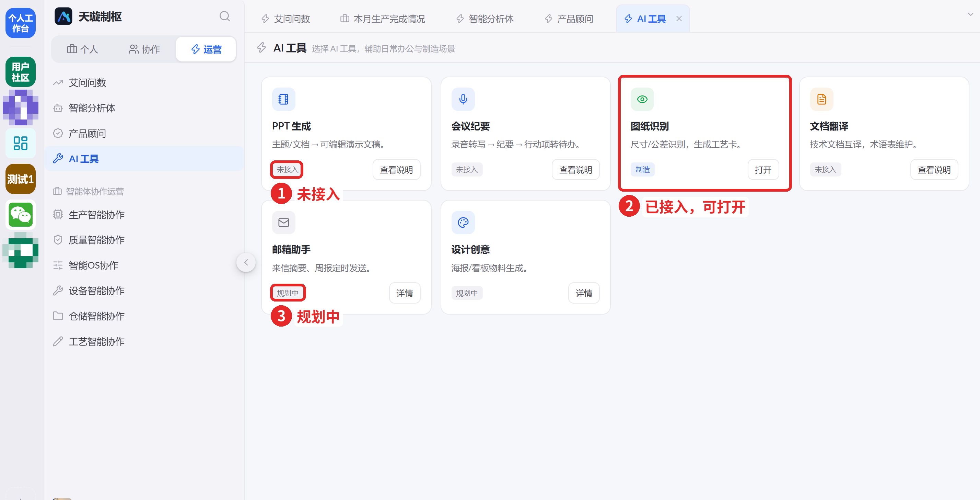Open the 本月生产完成情况 tab
The width and height of the screenshot is (980, 500).
pos(383,19)
